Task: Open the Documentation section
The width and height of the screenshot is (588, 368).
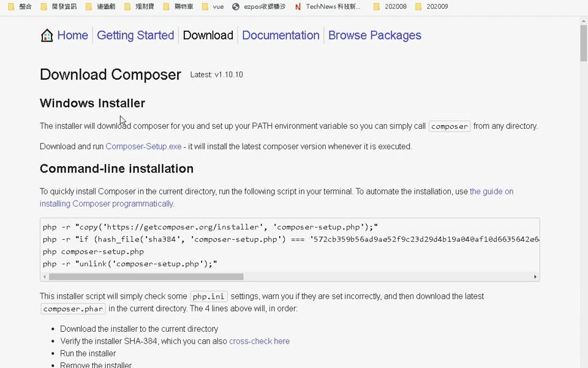Action: (281, 36)
